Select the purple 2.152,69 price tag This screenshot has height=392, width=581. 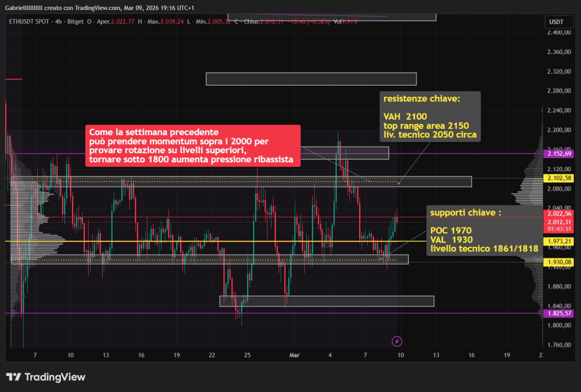click(558, 154)
